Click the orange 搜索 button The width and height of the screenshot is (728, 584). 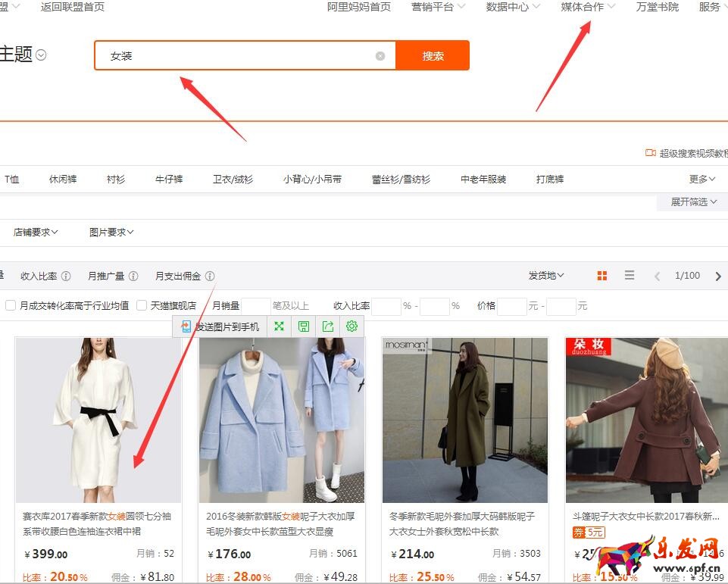click(x=433, y=56)
